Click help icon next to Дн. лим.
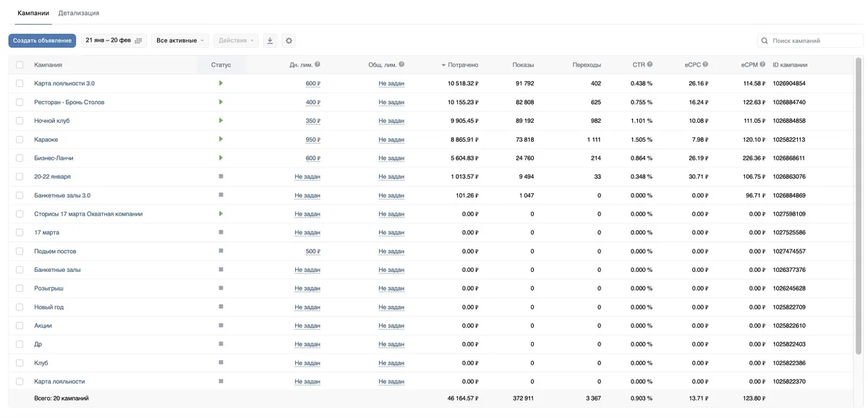The width and height of the screenshot is (868, 418). coord(318,64)
